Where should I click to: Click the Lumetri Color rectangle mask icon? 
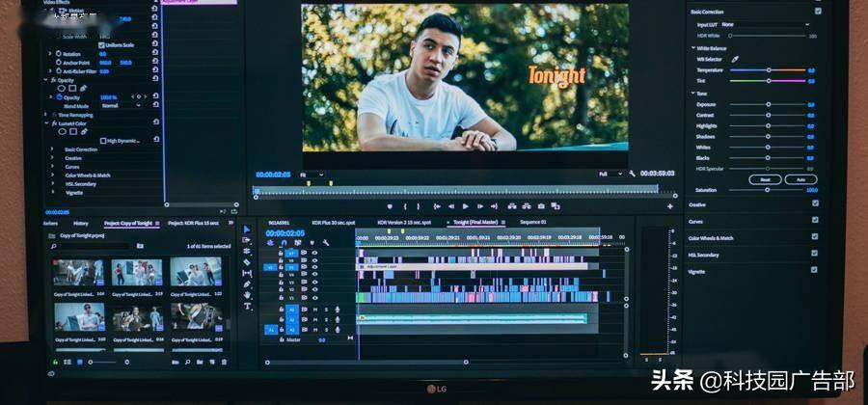72,132
